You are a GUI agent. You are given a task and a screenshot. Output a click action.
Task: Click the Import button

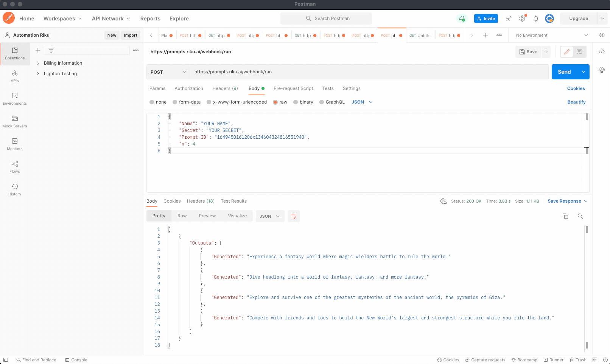click(x=131, y=35)
